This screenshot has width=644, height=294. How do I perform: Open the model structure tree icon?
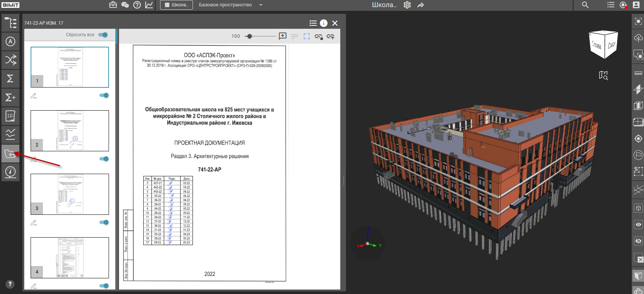[x=10, y=23]
